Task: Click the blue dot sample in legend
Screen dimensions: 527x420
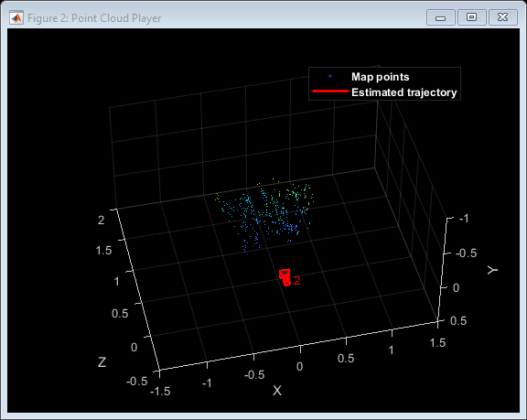Action: (330, 76)
